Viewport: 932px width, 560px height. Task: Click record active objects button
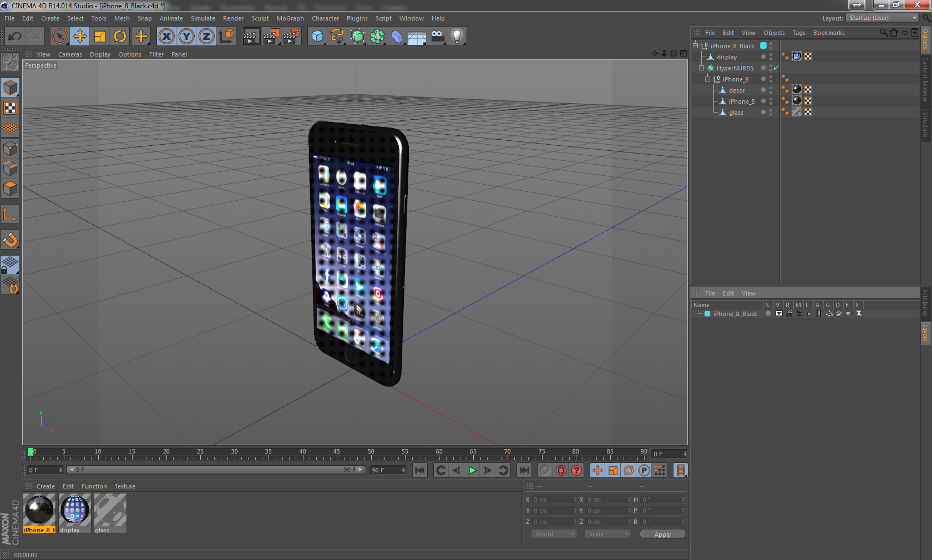click(545, 470)
